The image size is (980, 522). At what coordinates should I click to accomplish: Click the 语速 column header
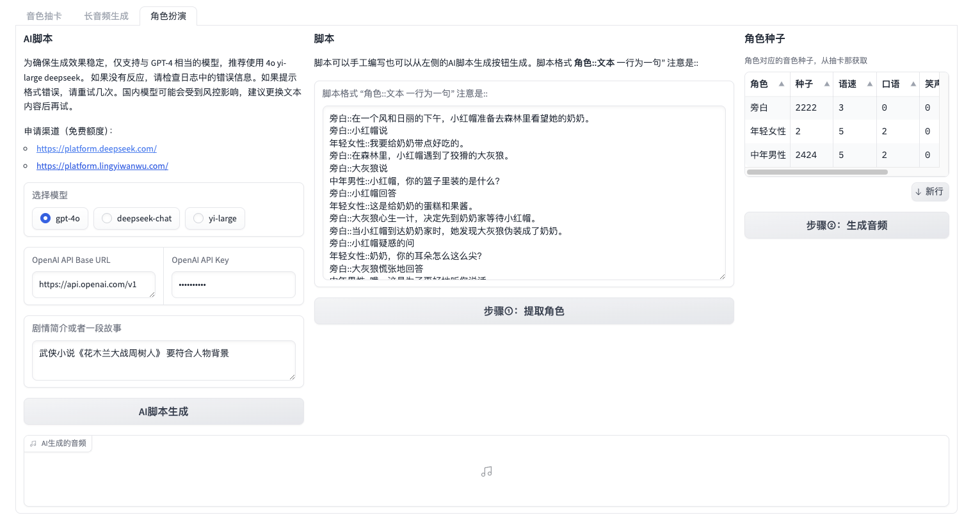click(855, 84)
